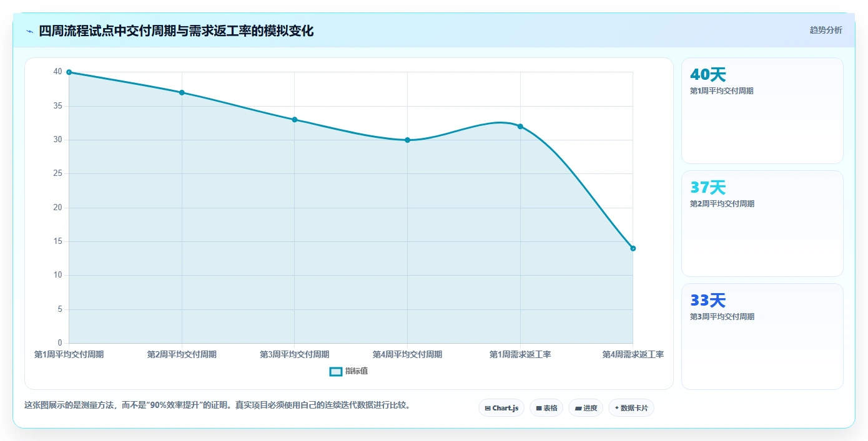This screenshot has height=441, width=868.
Task: Click the y-axis tick label 10
Action: tap(58, 275)
